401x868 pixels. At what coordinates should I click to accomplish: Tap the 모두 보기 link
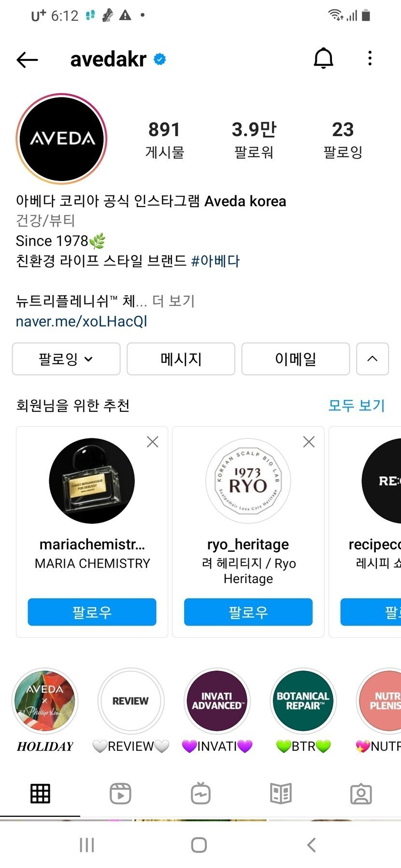tap(357, 406)
